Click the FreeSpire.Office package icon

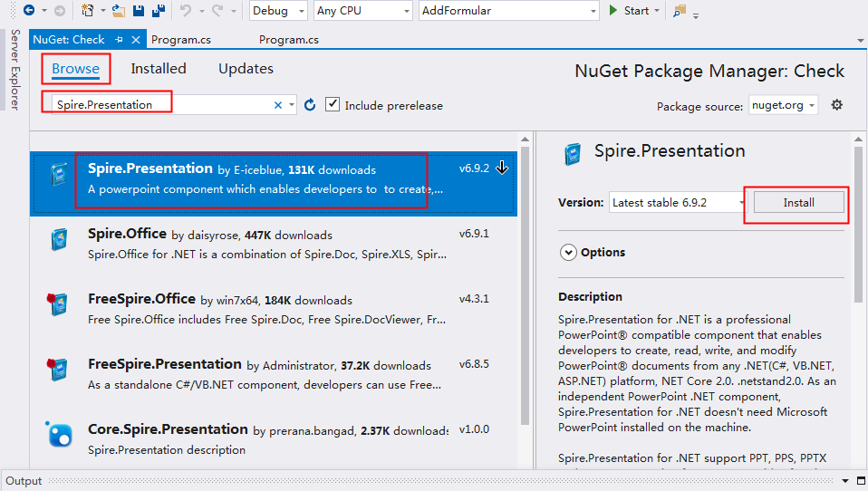pos(57,303)
